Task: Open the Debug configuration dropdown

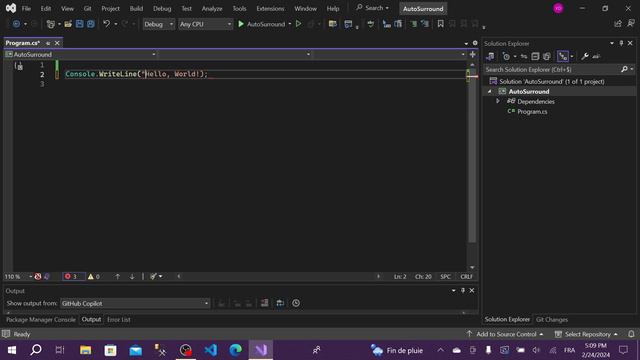Action: pos(158,24)
